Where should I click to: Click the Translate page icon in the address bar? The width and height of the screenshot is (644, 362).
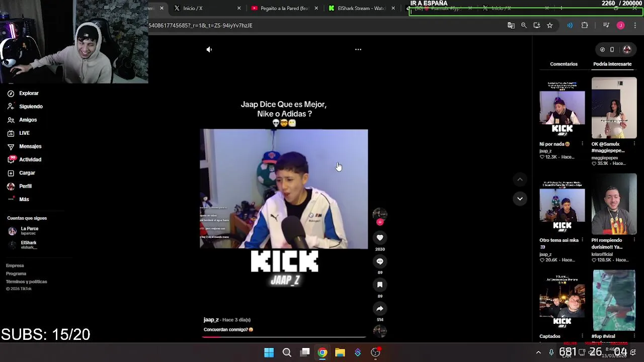[x=511, y=25]
